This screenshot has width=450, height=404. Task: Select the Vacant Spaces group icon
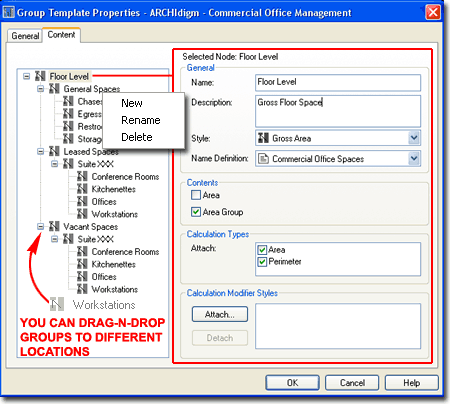54,226
